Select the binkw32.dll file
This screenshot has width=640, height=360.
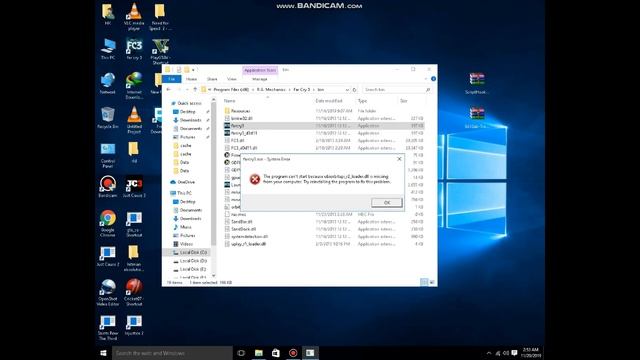242,118
